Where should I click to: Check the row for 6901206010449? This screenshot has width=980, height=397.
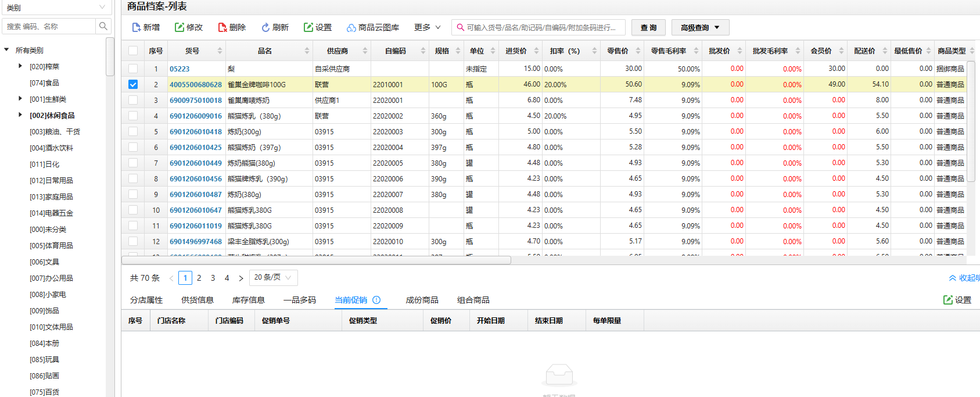tap(133, 163)
